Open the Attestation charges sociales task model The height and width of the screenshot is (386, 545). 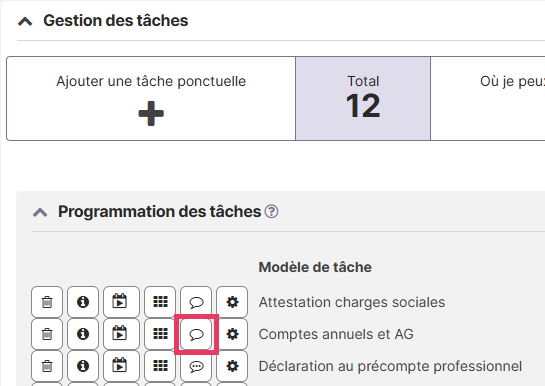pyautogui.click(x=352, y=302)
